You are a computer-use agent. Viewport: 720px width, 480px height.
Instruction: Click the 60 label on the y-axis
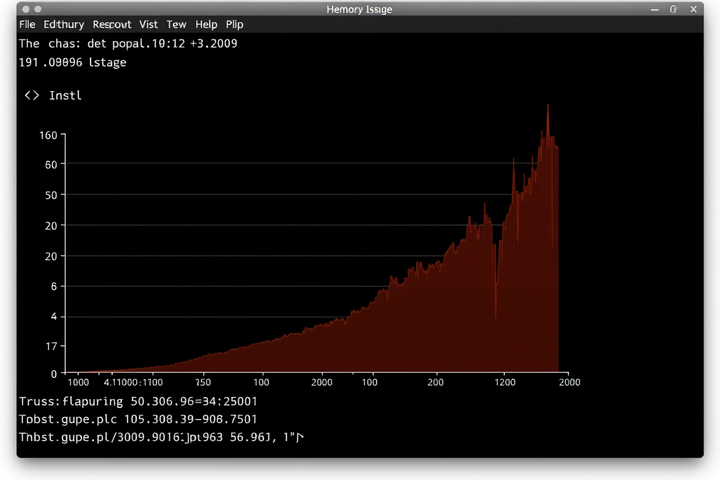click(x=51, y=164)
